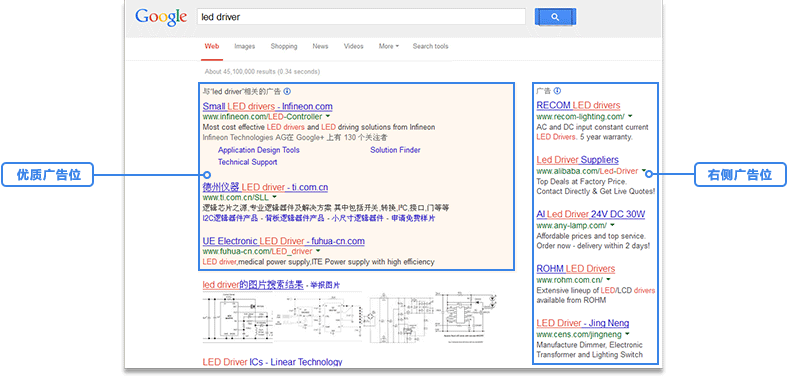Open the arrow beside www.cens.com/jingneng
Image resolution: width=787 pixels, height=377 pixels.
627,334
